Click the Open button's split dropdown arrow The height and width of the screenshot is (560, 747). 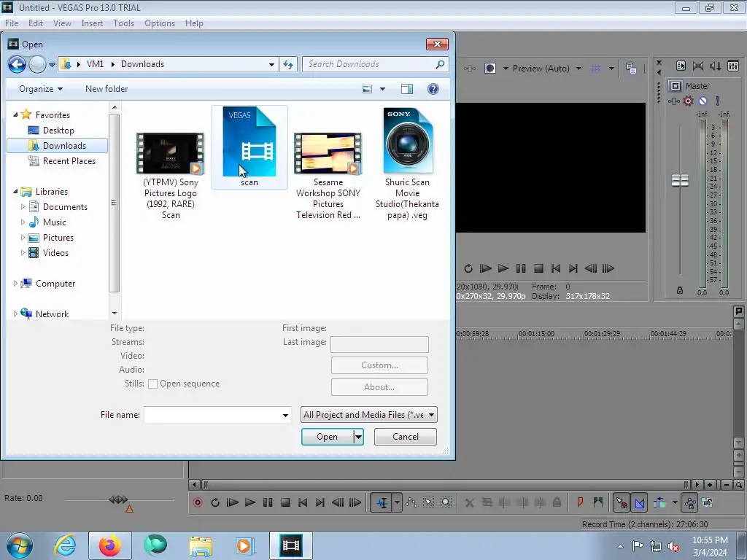point(358,437)
